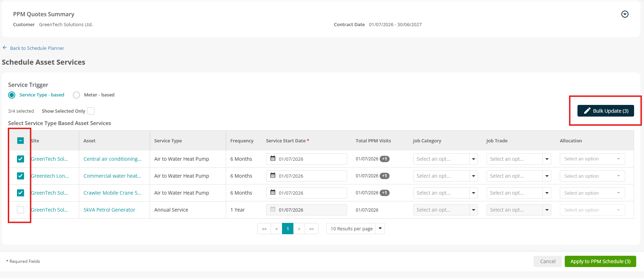Toggle the select-all header checkbox
This screenshot has width=644, height=278.
(21, 141)
